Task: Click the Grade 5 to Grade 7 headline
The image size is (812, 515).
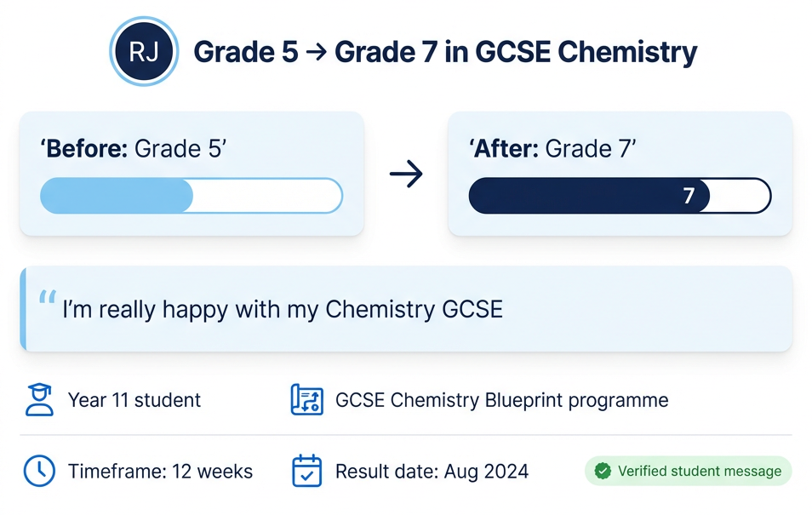Action: (445, 52)
